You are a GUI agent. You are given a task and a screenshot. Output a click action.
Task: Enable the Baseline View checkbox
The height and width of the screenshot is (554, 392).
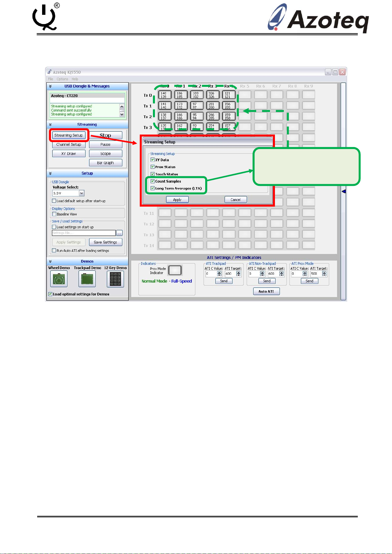point(54,214)
